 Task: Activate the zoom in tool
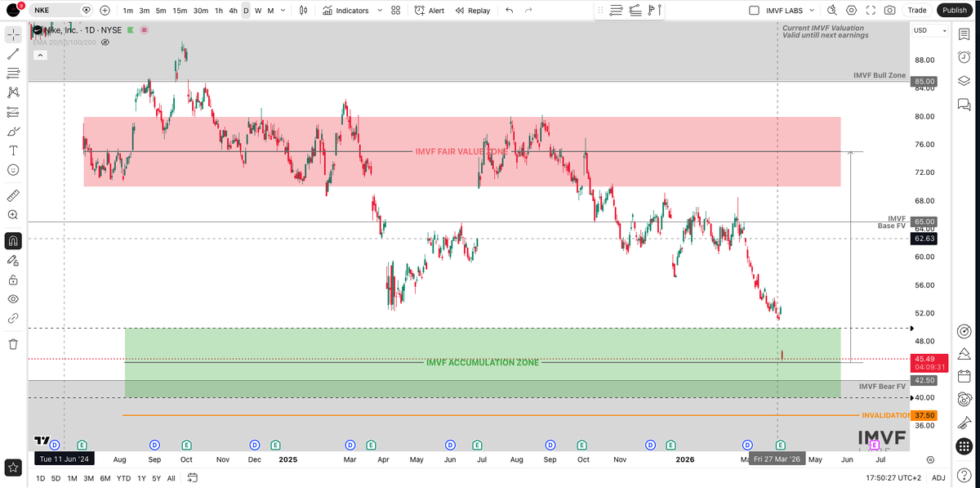pos(13,215)
